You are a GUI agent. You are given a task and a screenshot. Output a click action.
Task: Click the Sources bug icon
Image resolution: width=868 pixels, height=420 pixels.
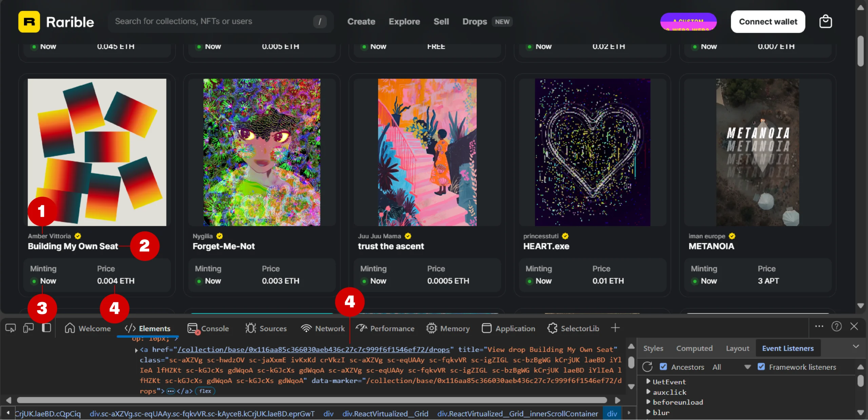(251, 328)
